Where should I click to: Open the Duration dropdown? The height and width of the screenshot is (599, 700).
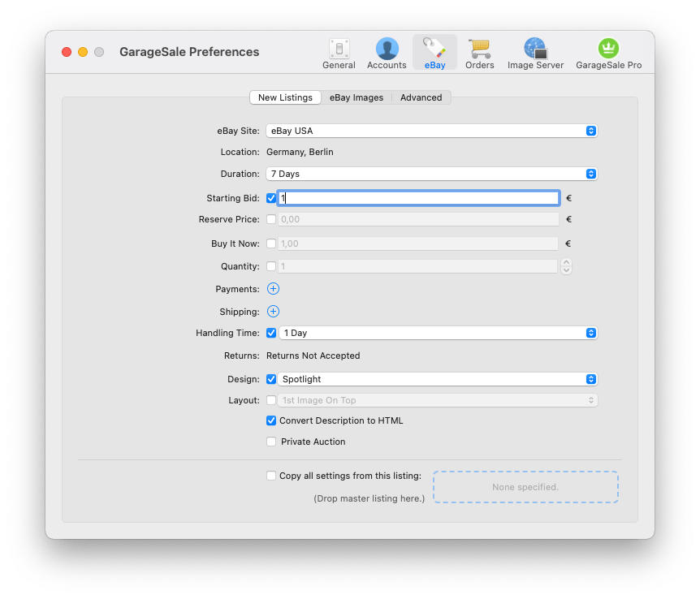[x=432, y=174]
